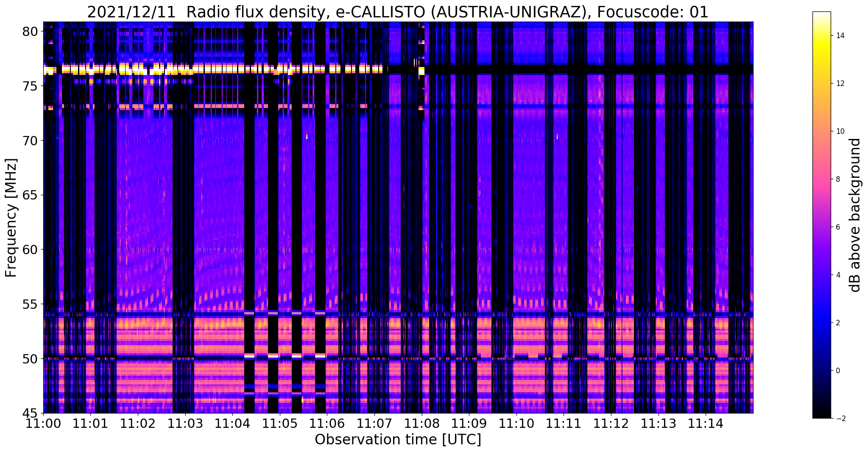868x452 pixels.
Task: Click the 11:10 time tick label
Action: (x=516, y=423)
